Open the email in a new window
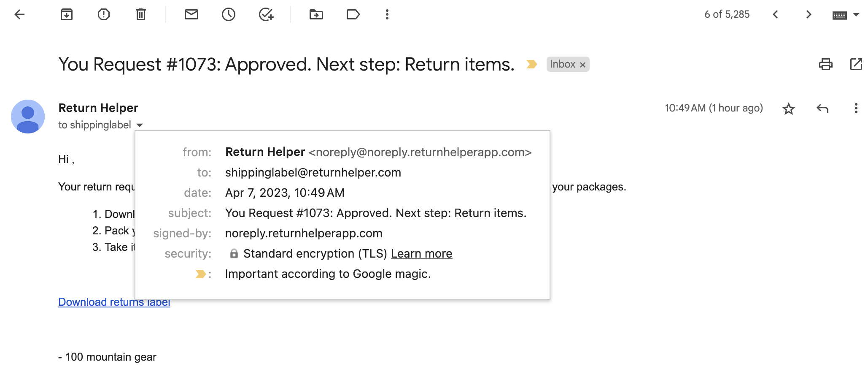The image size is (868, 375). click(x=856, y=64)
